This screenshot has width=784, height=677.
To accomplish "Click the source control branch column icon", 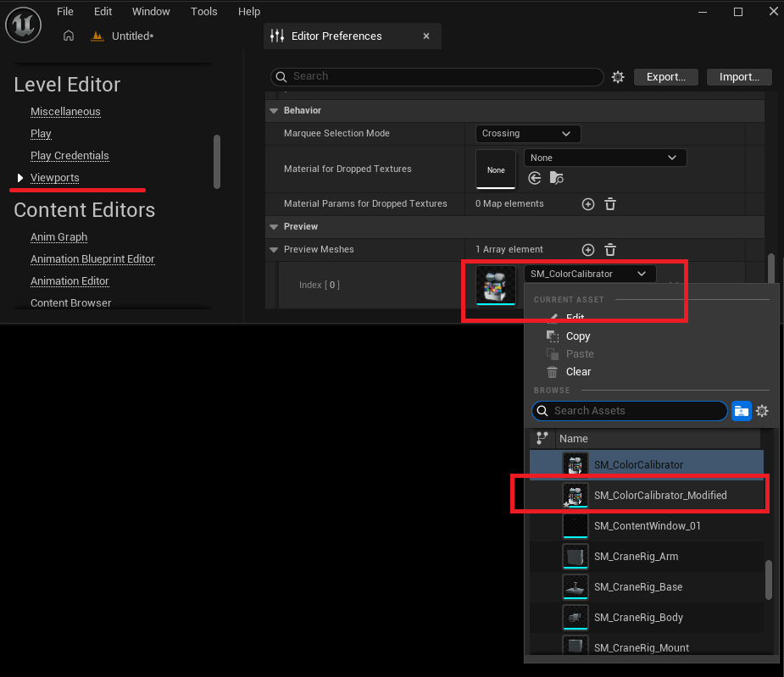I will [542, 439].
